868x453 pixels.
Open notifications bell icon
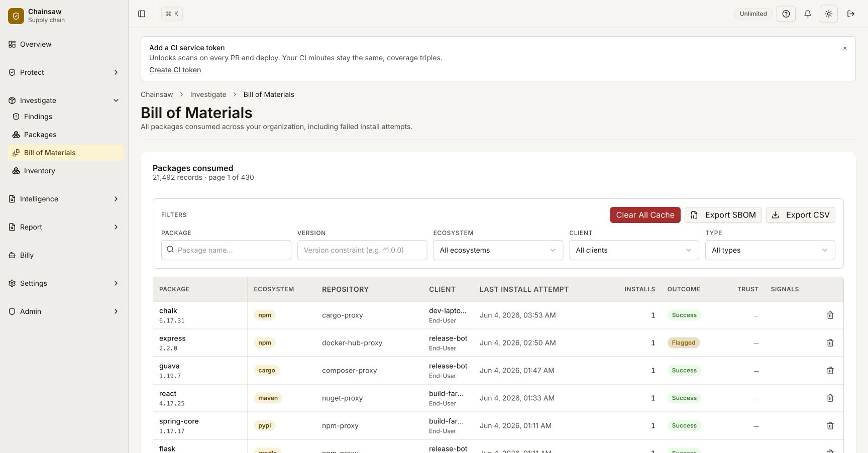808,14
